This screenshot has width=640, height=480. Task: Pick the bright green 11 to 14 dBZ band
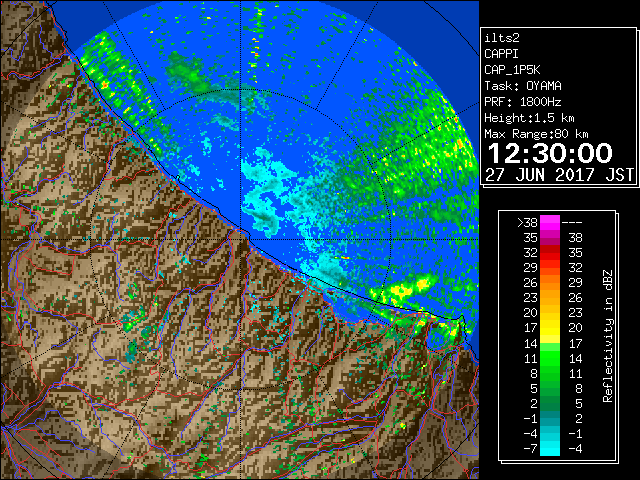point(550,358)
